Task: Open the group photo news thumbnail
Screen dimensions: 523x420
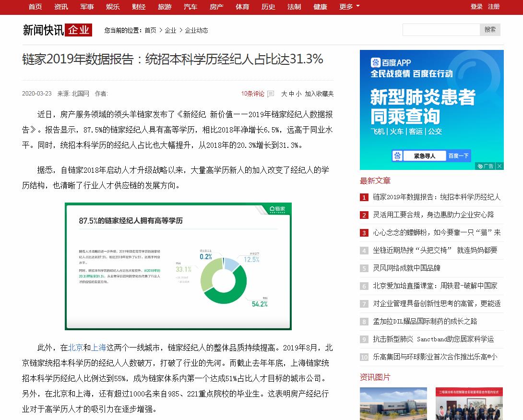Action: click(469, 404)
